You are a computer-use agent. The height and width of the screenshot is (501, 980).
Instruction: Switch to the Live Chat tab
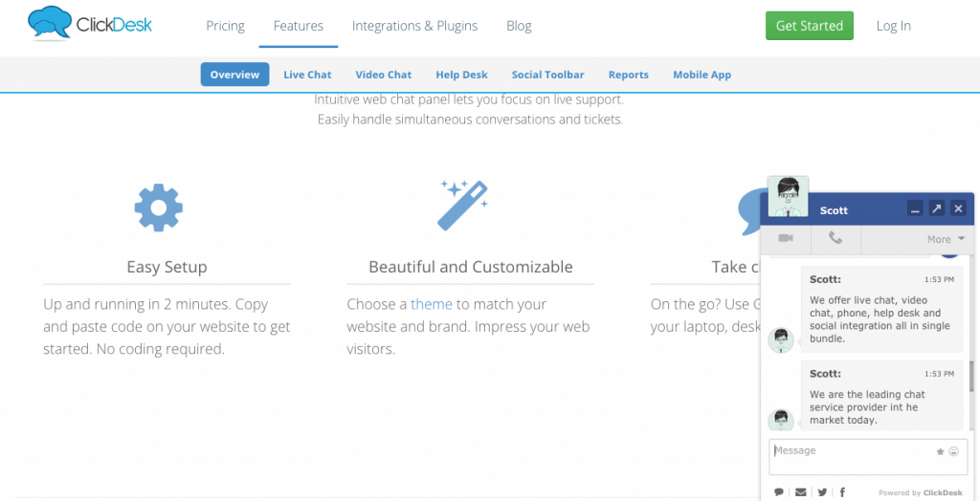coord(307,75)
